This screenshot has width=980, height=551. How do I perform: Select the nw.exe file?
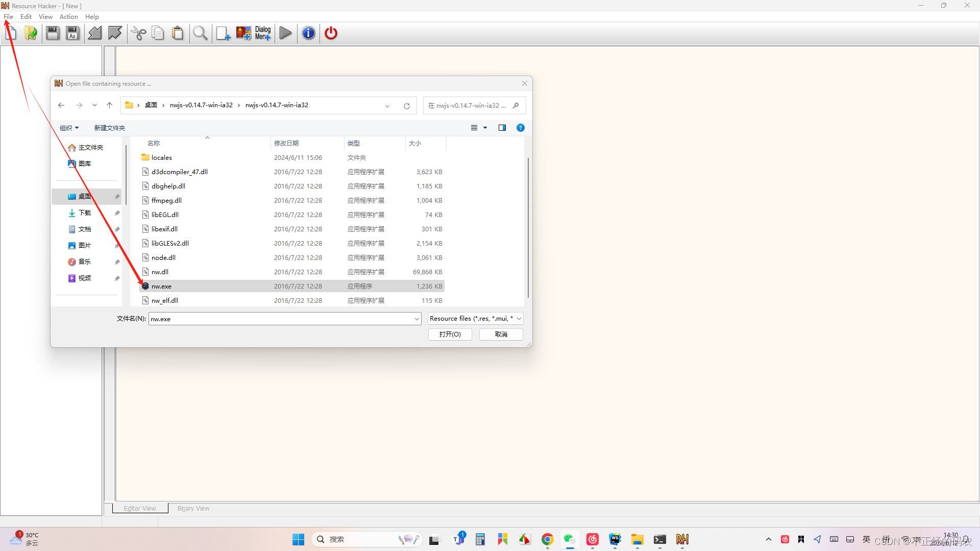pos(292,286)
